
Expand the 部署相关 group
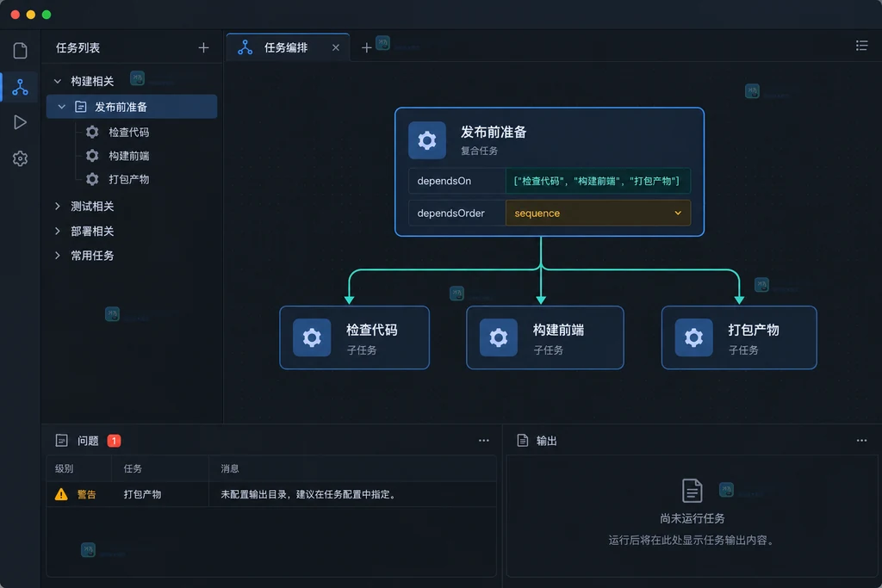coord(58,231)
